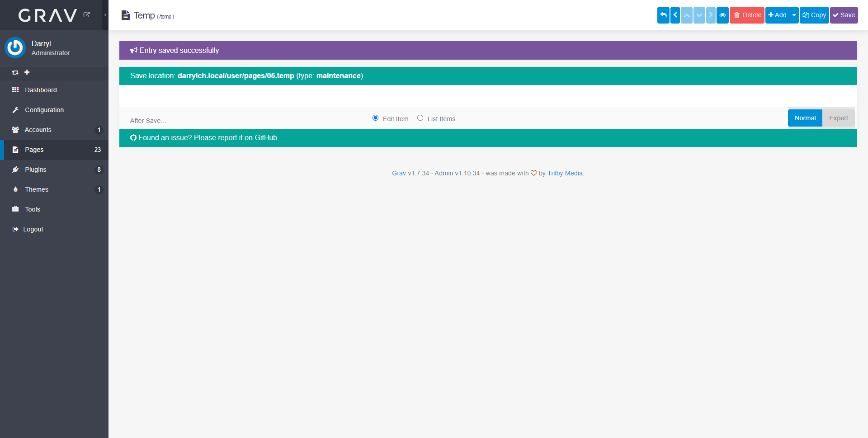Click the Tools briefcase icon
The height and width of the screenshot is (438, 868).
(15, 209)
